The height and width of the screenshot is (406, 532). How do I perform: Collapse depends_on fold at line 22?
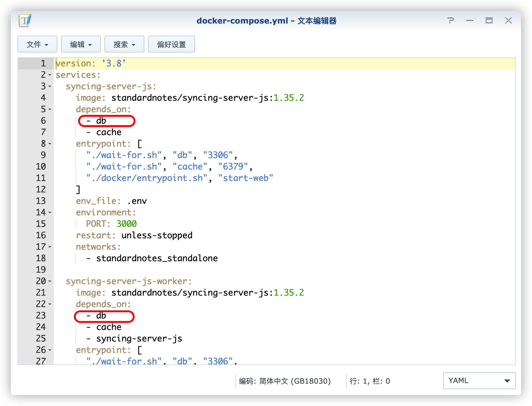pos(50,304)
